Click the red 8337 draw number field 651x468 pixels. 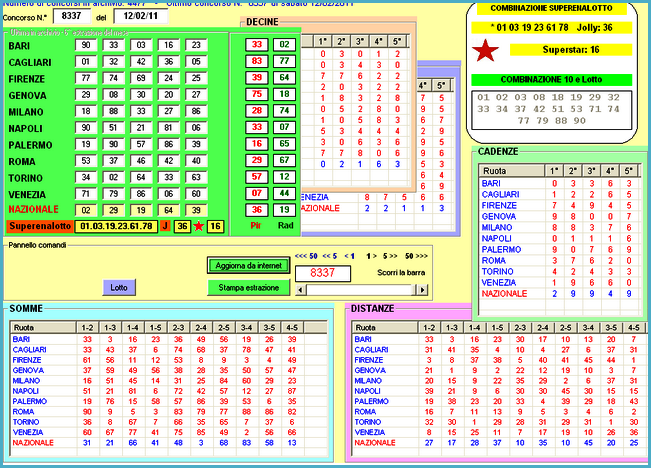click(x=323, y=273)
